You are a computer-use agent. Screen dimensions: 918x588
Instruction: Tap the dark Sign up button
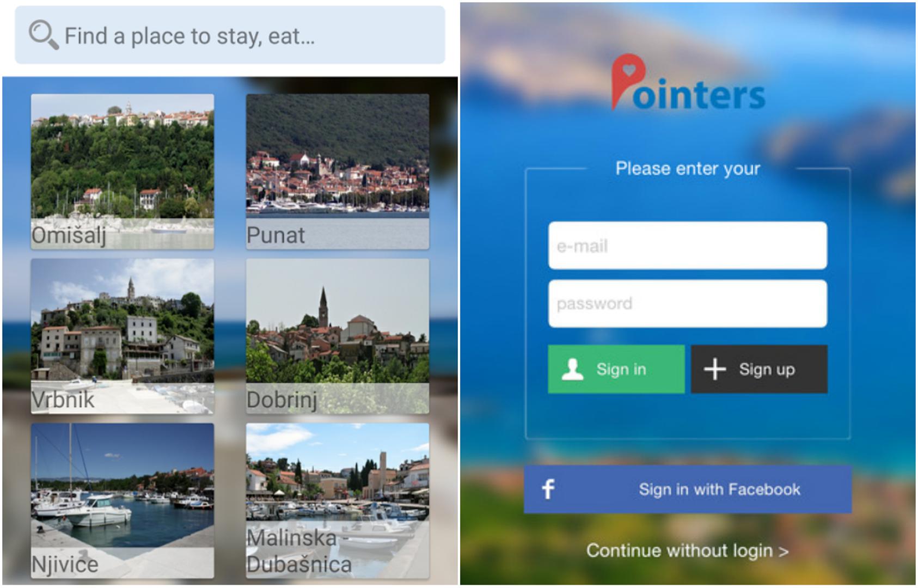(x=759, y=369)
